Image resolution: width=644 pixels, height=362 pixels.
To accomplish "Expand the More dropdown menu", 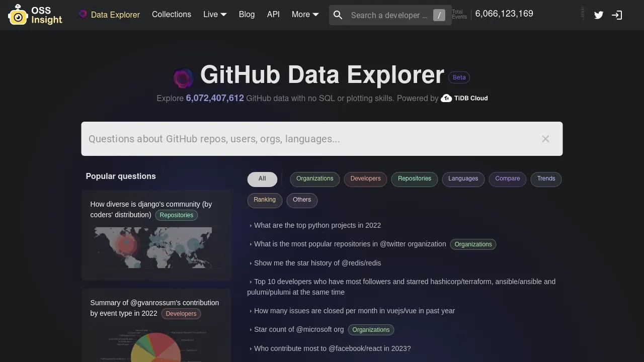I will (x=305, y=15).
